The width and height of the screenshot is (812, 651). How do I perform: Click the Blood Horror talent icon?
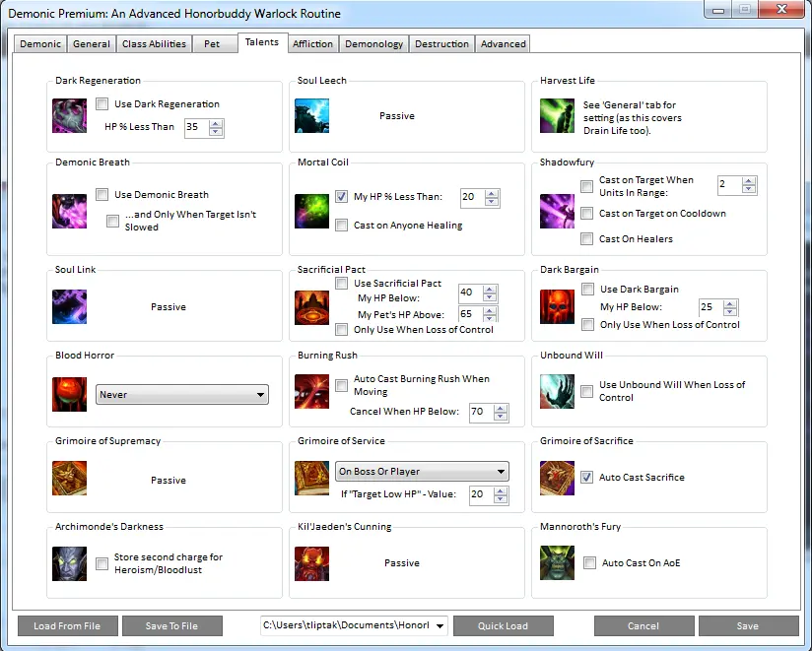[x=69, y=394]
